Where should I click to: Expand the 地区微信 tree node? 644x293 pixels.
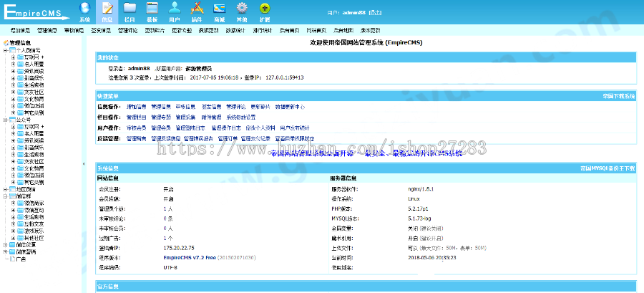[x=5, y=189]
